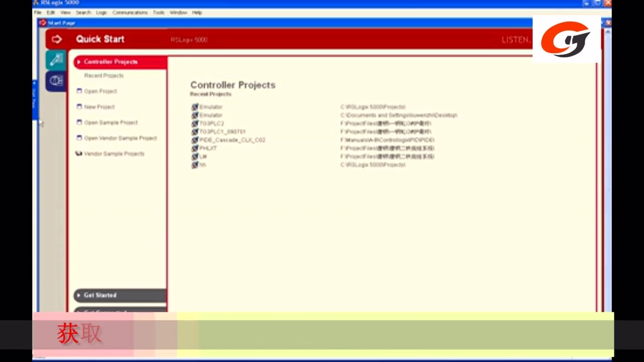Screen dimensions: 644x362
Task: Expand the Controller Projects section
Action: 120,62
